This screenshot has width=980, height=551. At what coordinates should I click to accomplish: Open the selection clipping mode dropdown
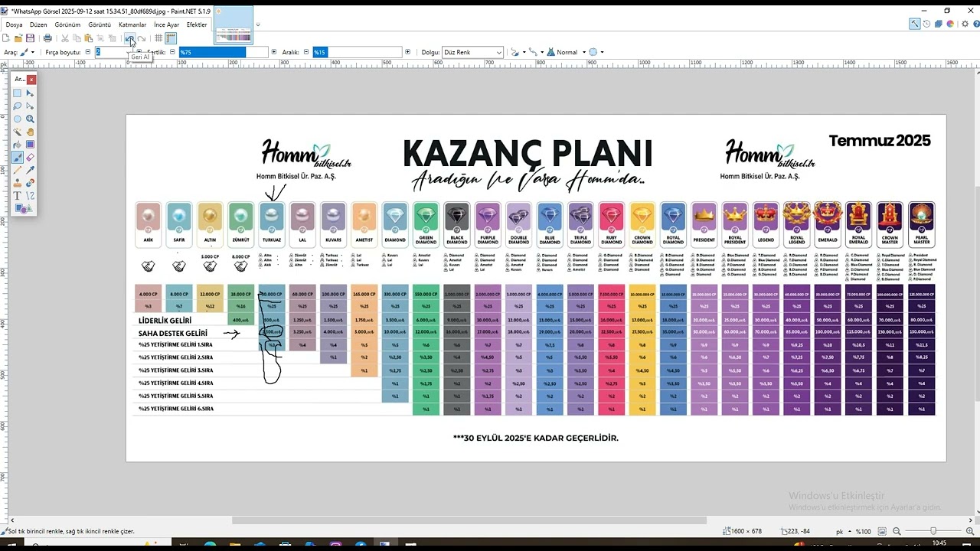tap(596, 52)
